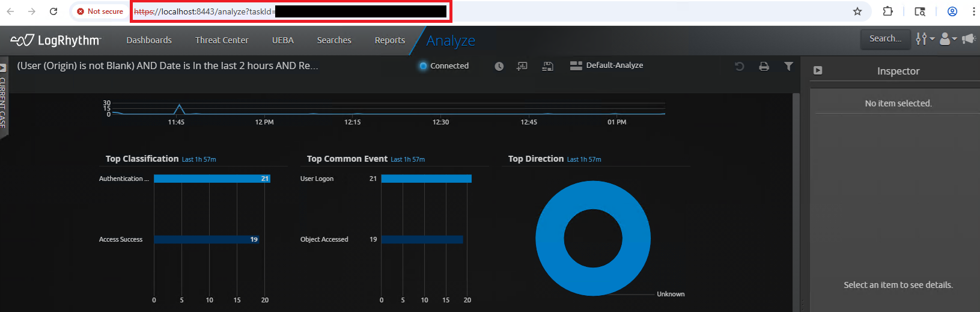Bookmark this page with star icon
This screenshot has width=980, height=312.
point(857,11)
